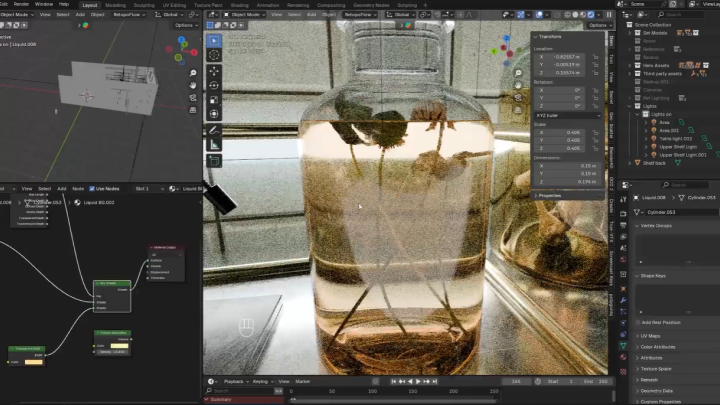Open Keying menu in timeline
Viewport: 720px width, 405px height.
coord(263,382)
